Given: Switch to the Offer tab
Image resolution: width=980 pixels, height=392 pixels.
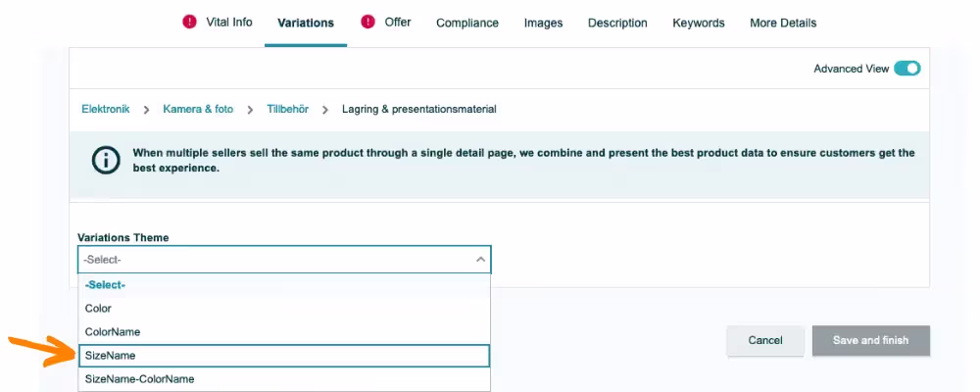Looking at the screenshot, I should pyautogui.click(x=398, y=23).
